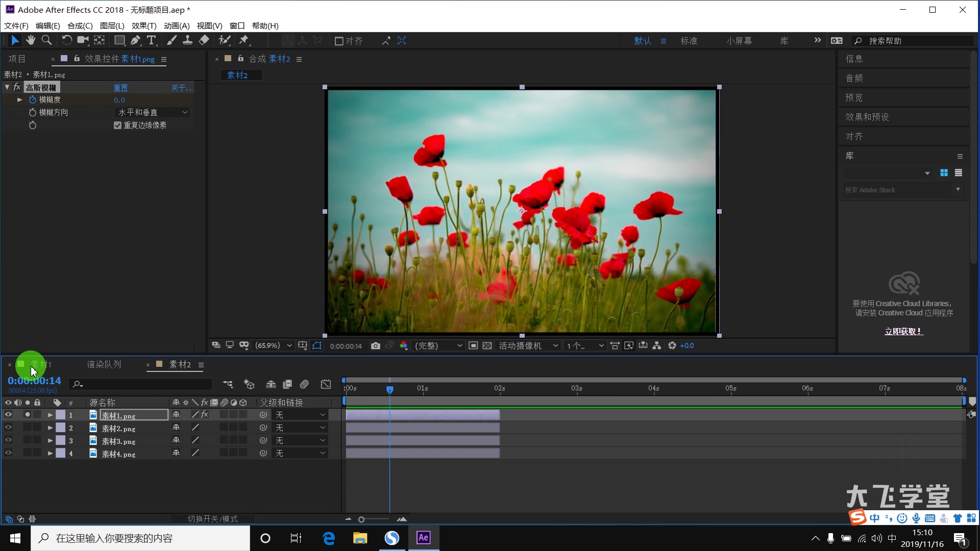This screenshot has height=551, width=980.
Task: Select the Pen tool
Action: pos(135,40)
